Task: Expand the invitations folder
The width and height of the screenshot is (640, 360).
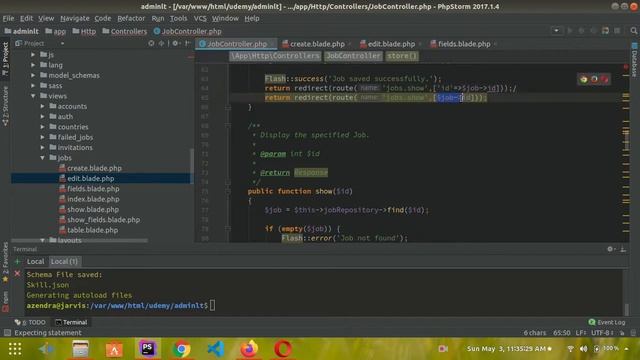Action: pos(42,147)
